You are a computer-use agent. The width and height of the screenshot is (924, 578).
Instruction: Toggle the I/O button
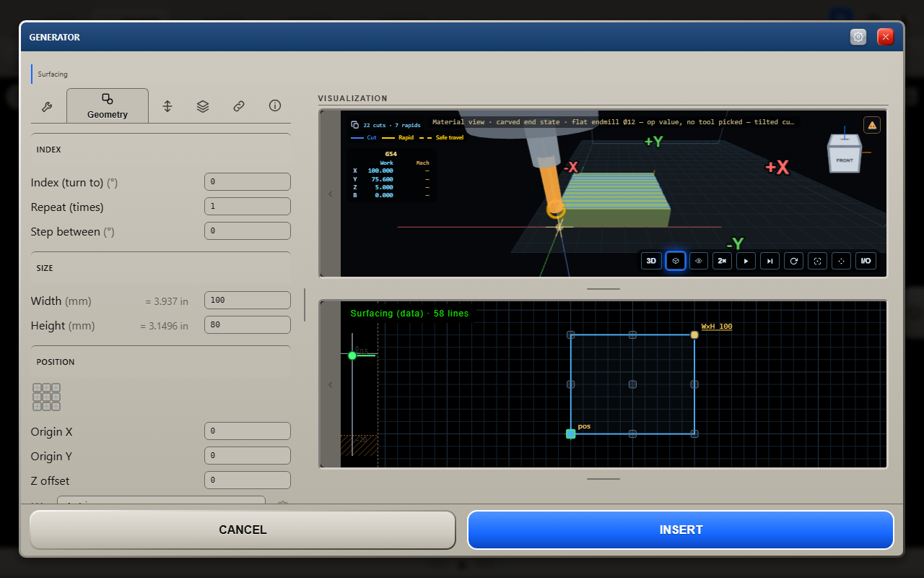[x=866, y=261]
